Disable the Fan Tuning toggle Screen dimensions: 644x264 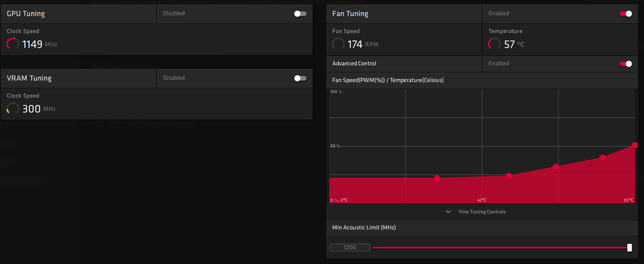626,14
